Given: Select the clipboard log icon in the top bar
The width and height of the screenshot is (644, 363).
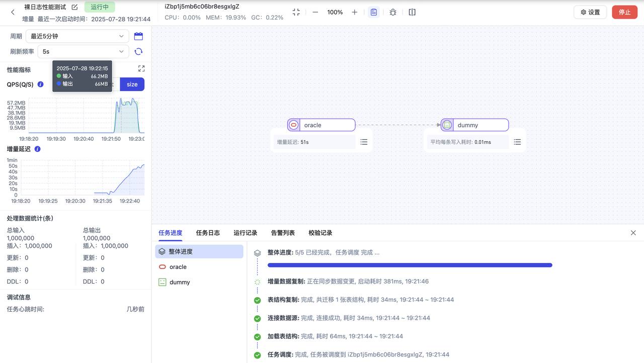Looking at the screenshot, I should click(374, 12).
